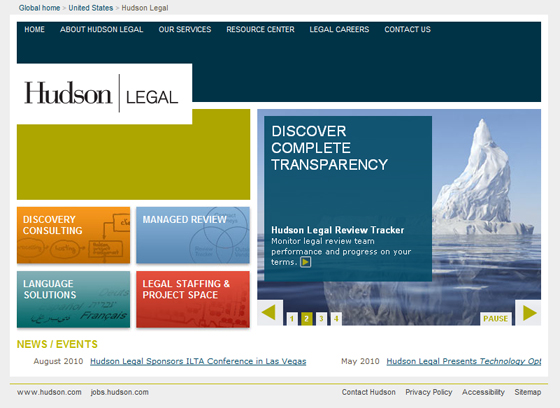560x408 pixels.
Task: Open the HOME menu item
Action: pyautogui.click(x=34, y=30)
